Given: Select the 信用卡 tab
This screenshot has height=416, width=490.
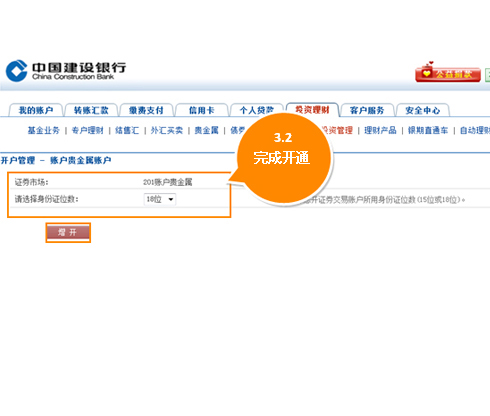Looking at the screenshot, I should (202, 110).
